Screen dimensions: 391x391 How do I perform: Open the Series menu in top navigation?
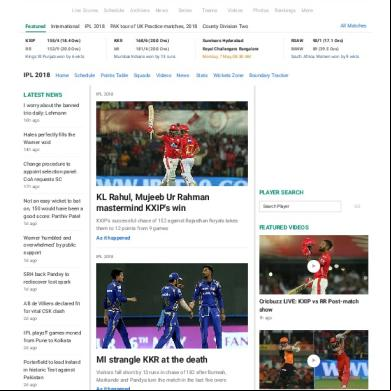[x=185, y=10]
